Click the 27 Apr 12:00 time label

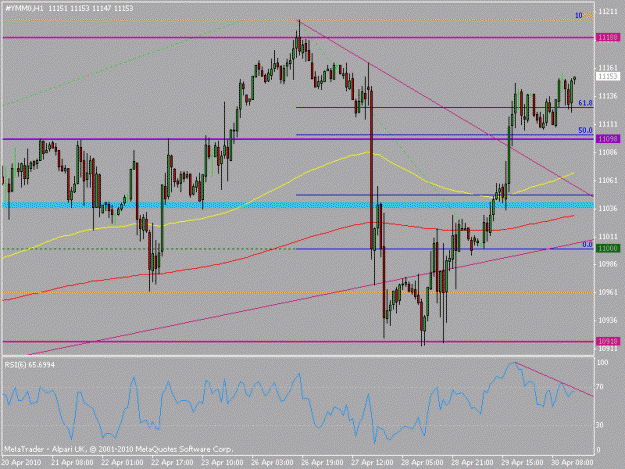(x=372, y=462)
